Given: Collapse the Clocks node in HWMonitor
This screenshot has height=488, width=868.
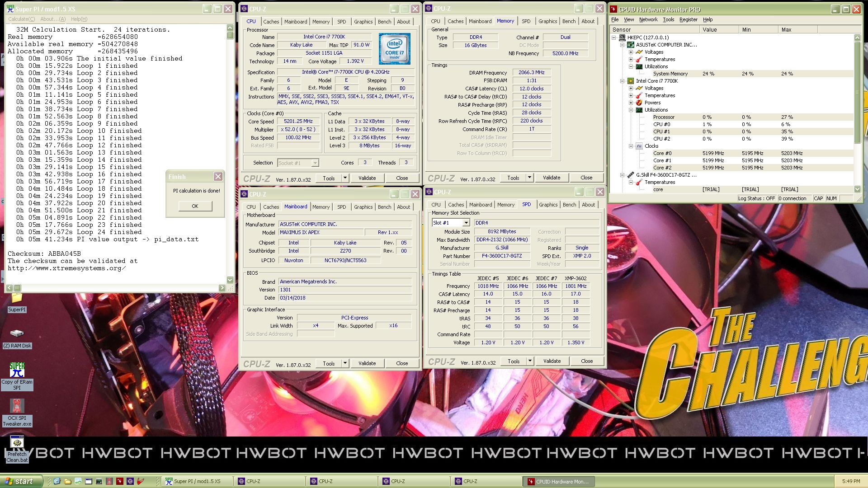Looking at the screenshot, I should pos(631,146).
